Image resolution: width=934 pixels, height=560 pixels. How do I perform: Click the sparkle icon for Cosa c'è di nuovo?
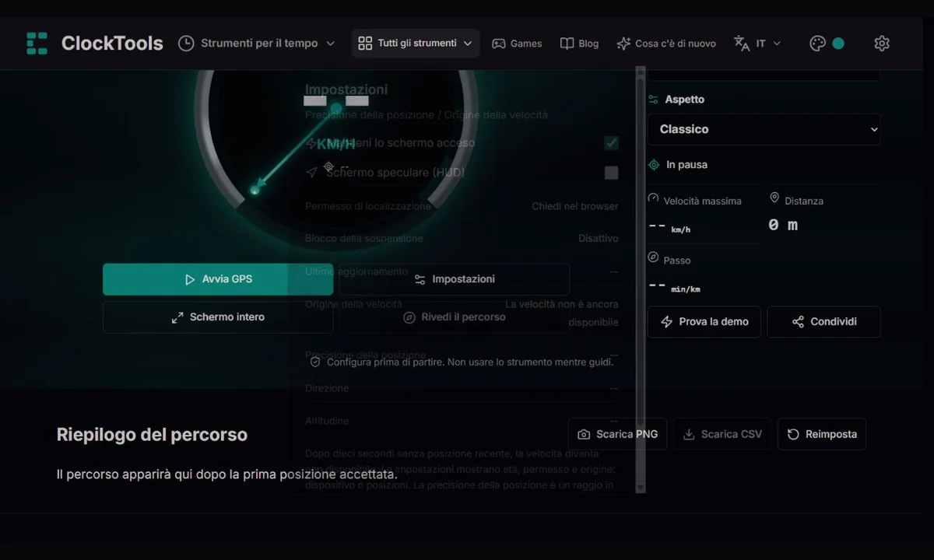[x=623, y=44]
